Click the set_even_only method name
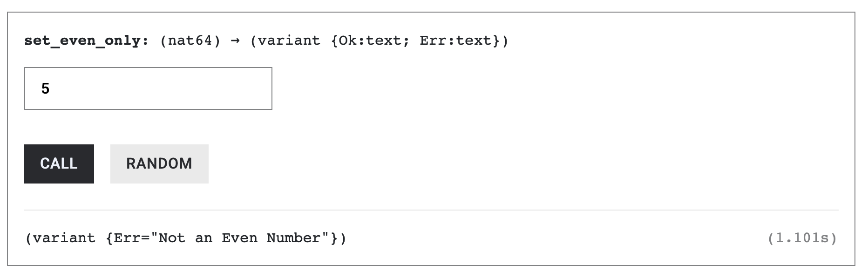Viewport: 868px width, 272px height. point(82,41)
